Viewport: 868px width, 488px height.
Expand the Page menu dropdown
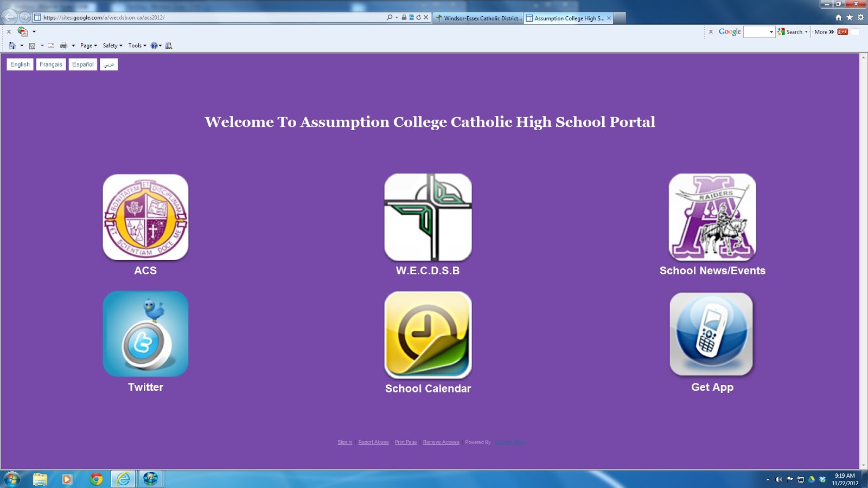[88, 46]
